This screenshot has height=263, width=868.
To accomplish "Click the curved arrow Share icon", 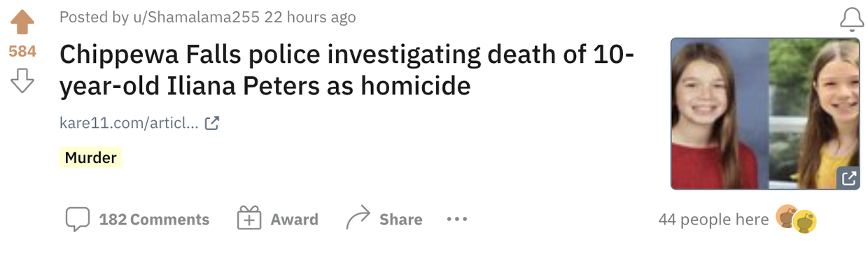I will click(358, 219).
